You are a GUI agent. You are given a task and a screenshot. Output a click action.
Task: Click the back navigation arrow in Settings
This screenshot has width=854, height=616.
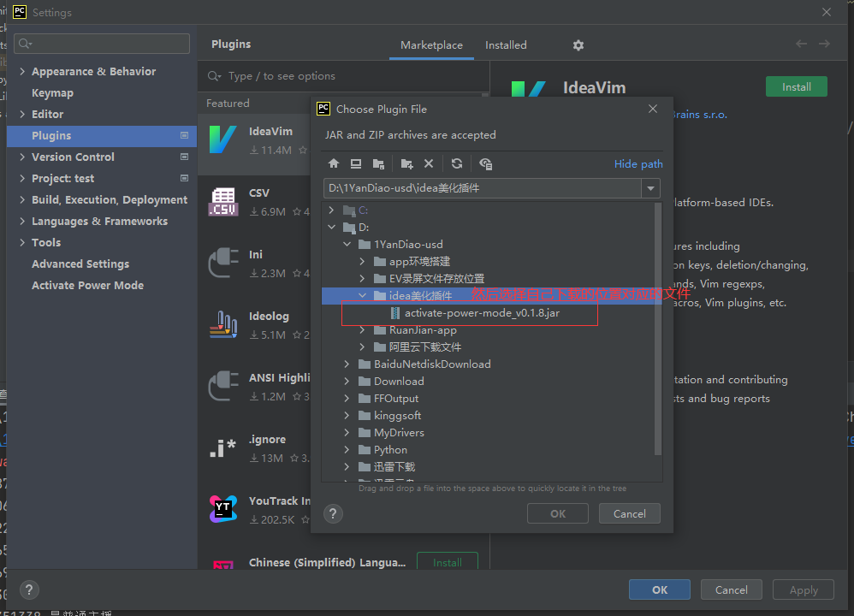(x=801, y=44)
